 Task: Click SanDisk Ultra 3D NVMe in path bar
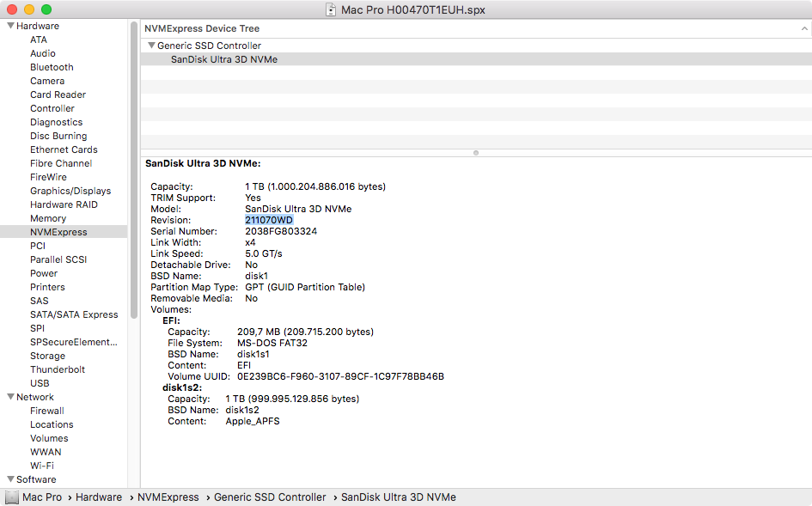(x=398, y=497)
